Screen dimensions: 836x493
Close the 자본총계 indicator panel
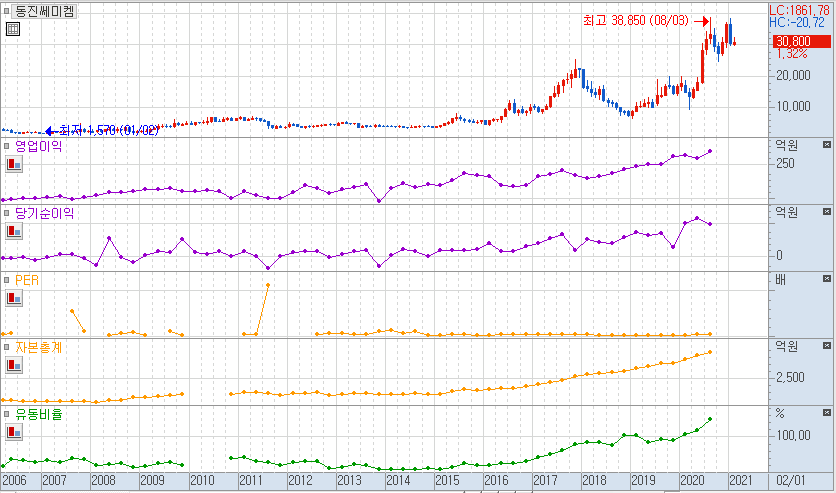click(x=827, y=346)
